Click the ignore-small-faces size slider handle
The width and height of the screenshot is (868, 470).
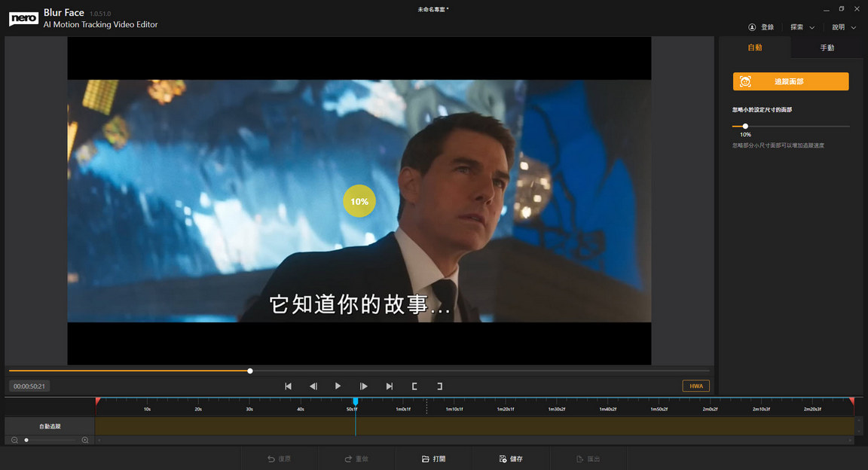tap(745, 127)
